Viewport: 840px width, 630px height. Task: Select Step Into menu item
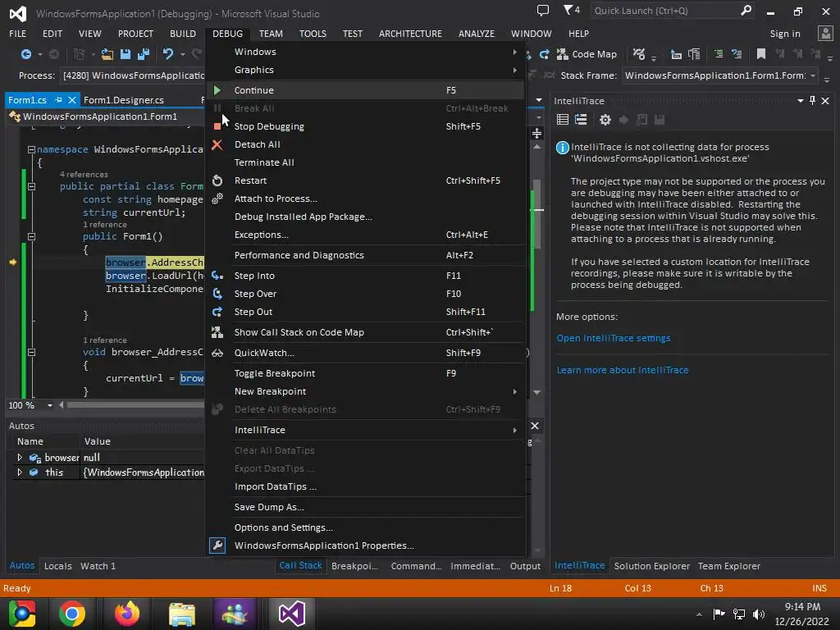pyautogui.click(x=365, y=276)
